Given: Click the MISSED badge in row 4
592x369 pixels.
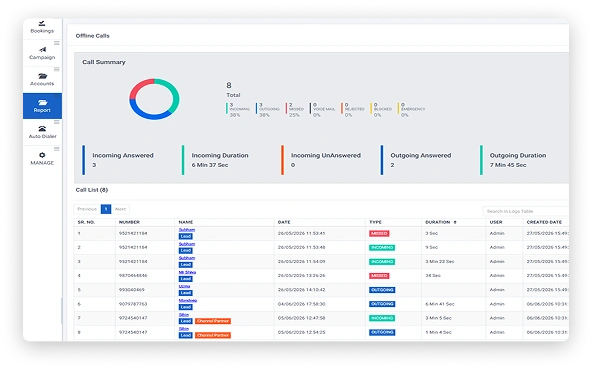Looking at the screenshot, I should (379, 276).
